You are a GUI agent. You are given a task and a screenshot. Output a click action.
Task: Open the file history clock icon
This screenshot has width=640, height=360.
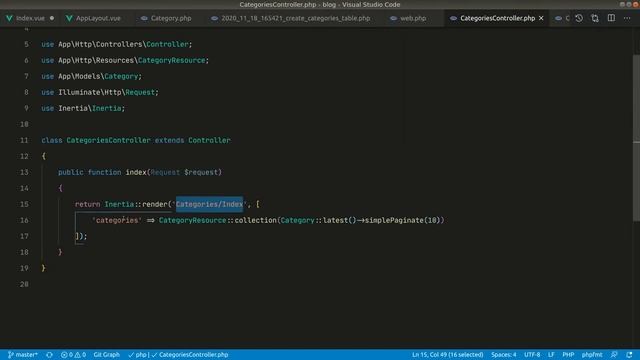579,18
